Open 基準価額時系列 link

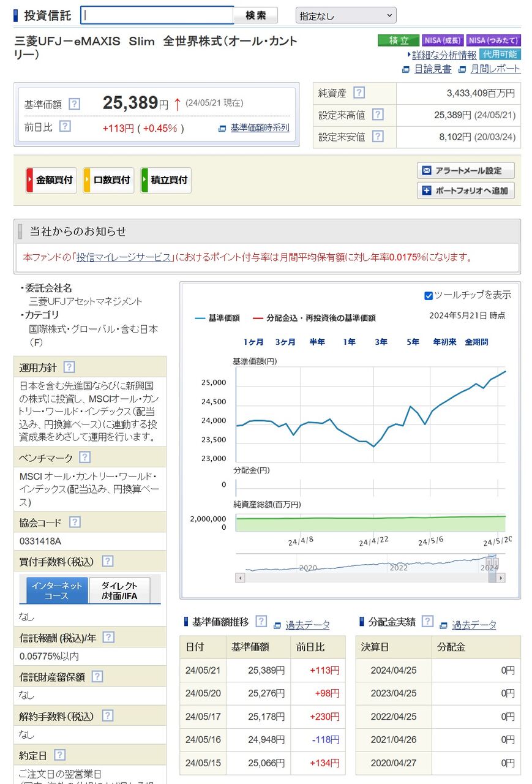[x=260, y=128]
